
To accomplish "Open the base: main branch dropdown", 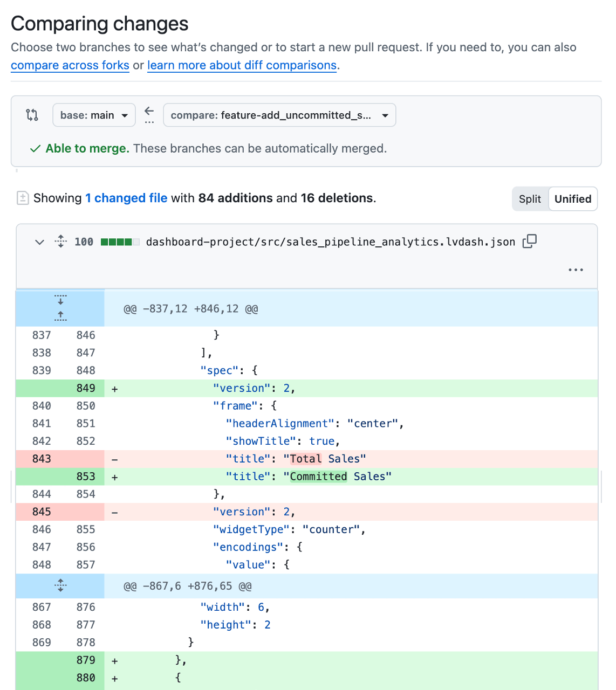I will coord(94,115).
